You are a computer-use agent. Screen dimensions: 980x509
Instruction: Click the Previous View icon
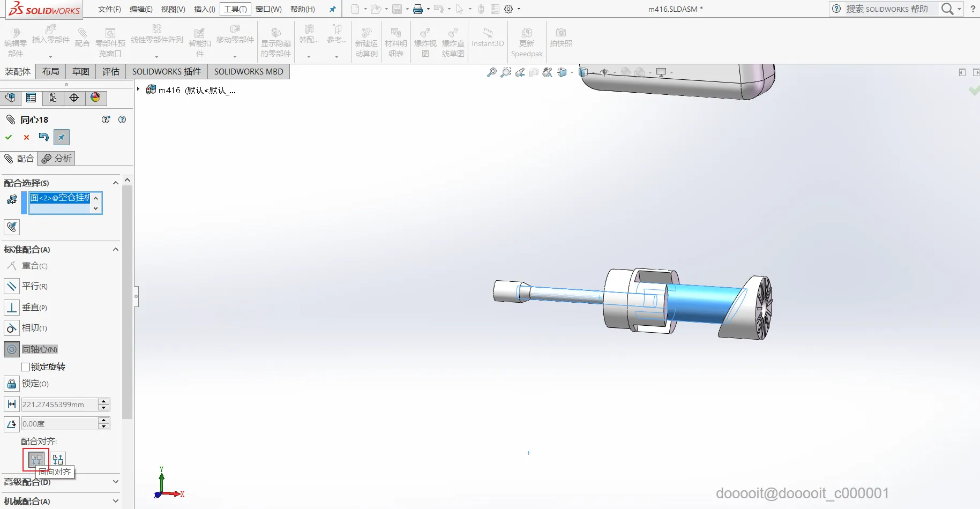[x=520, y=72]
